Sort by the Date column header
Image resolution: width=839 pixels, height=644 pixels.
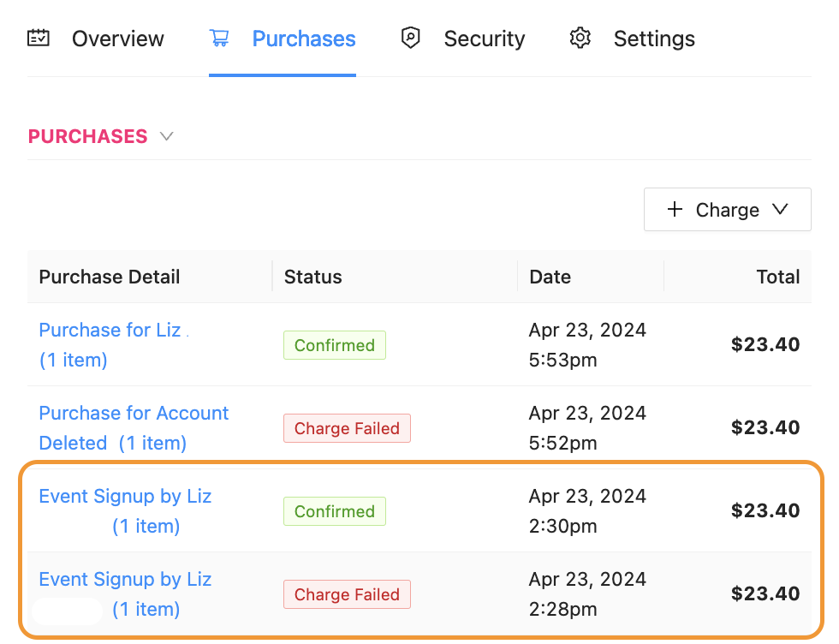pyautogui.click(x=550, y=277)
